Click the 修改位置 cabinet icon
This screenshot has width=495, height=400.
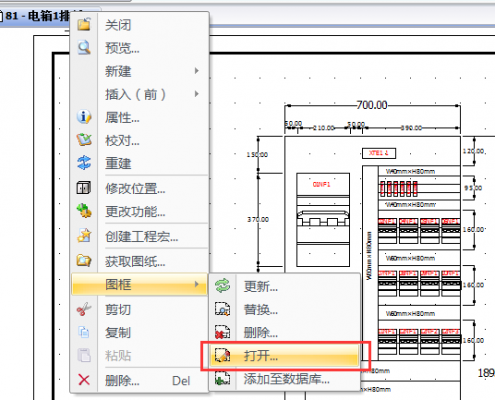[x=84, y=188]
